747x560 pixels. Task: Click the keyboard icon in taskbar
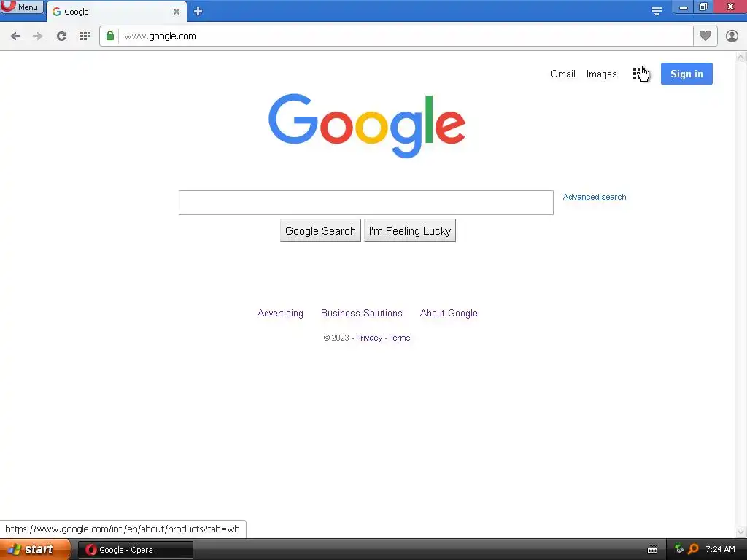click(652, 550)
